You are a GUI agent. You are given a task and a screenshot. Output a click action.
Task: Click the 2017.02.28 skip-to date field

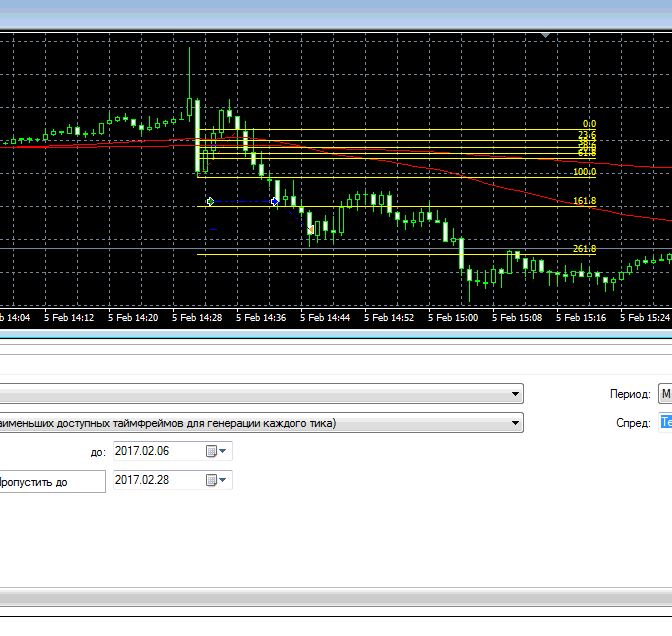click(173, 480)
